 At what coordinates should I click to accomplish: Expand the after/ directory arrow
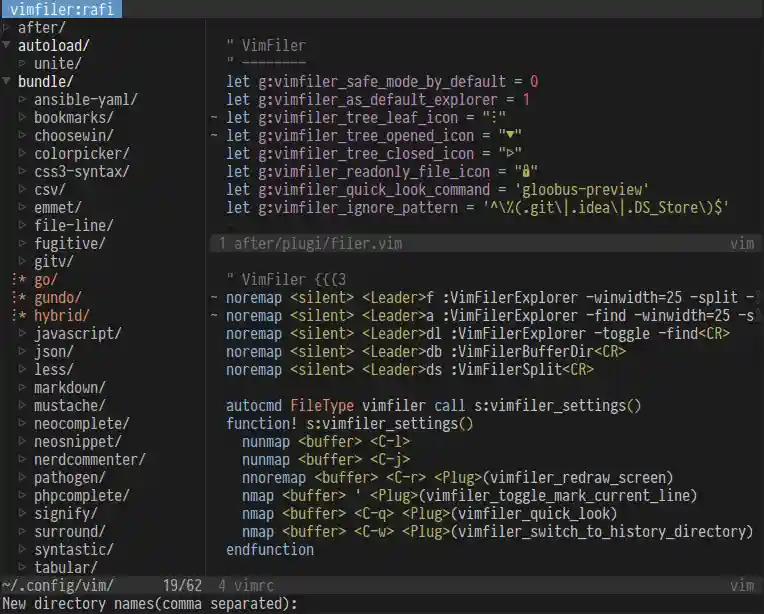click(6, 28)
